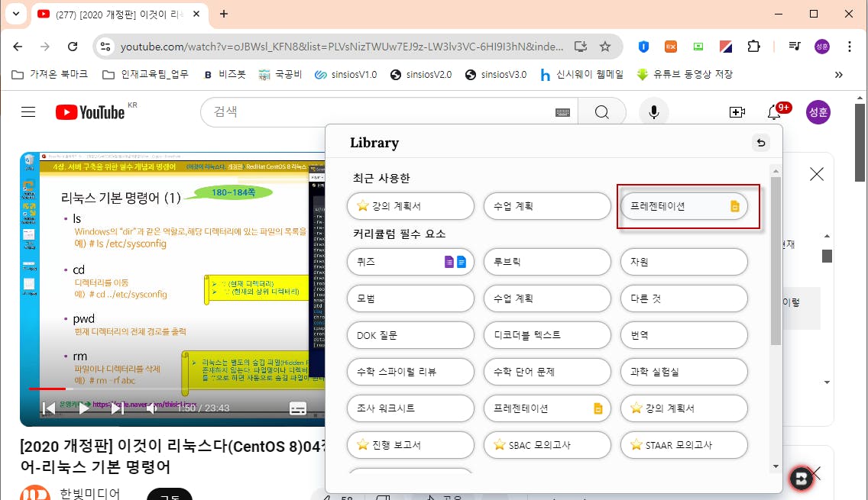Play the video
868x500 pixels.
pyautogui.click(x=83, y=408)
